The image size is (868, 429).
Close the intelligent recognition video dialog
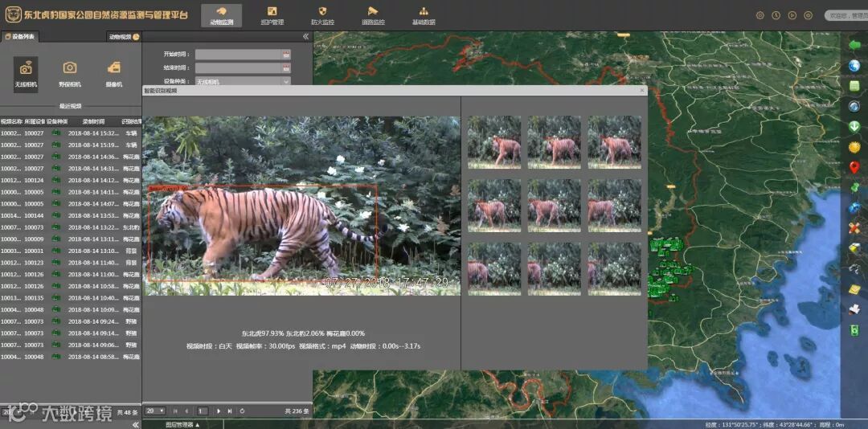tap(641, 91)
